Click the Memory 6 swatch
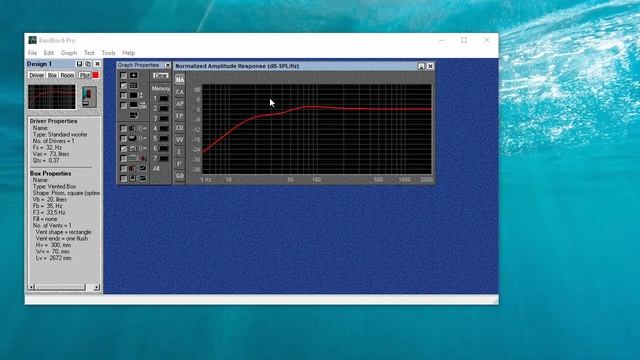 164,149
